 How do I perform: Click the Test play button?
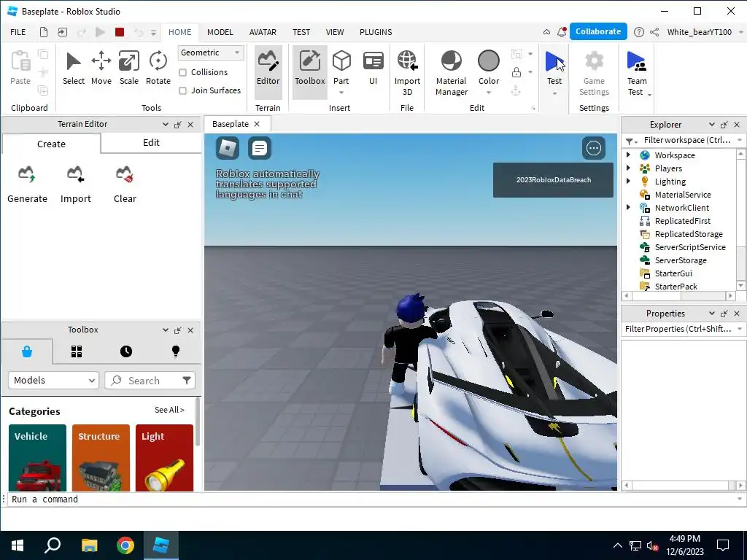click(554, 62)
